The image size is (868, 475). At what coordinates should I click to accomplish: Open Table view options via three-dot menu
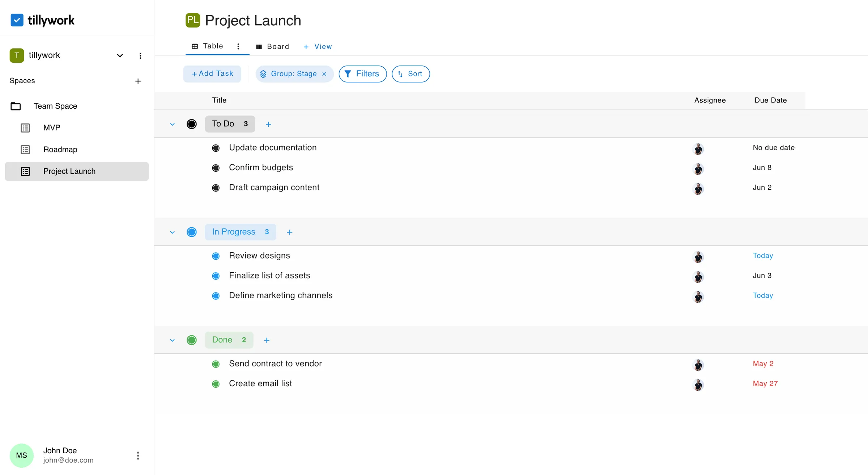[238, 46]
